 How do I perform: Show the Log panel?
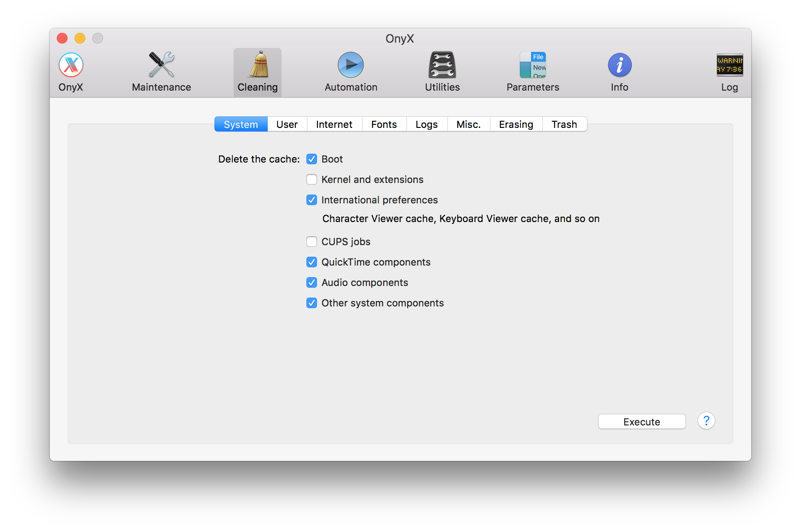pos(730,72)
